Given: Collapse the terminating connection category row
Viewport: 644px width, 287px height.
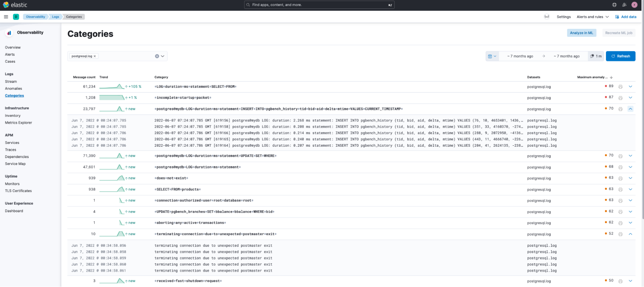Looking at the screenshot, I should pos(630,234).
